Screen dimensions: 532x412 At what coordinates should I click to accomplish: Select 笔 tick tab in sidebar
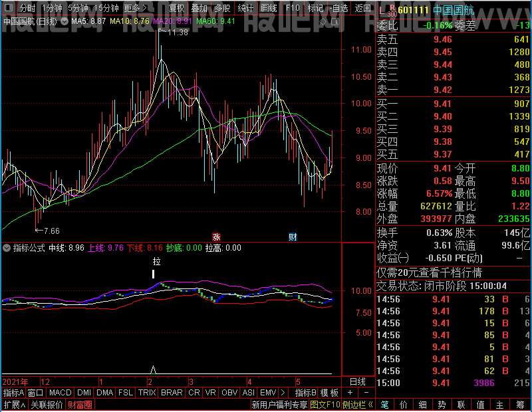tap(384, 405)
